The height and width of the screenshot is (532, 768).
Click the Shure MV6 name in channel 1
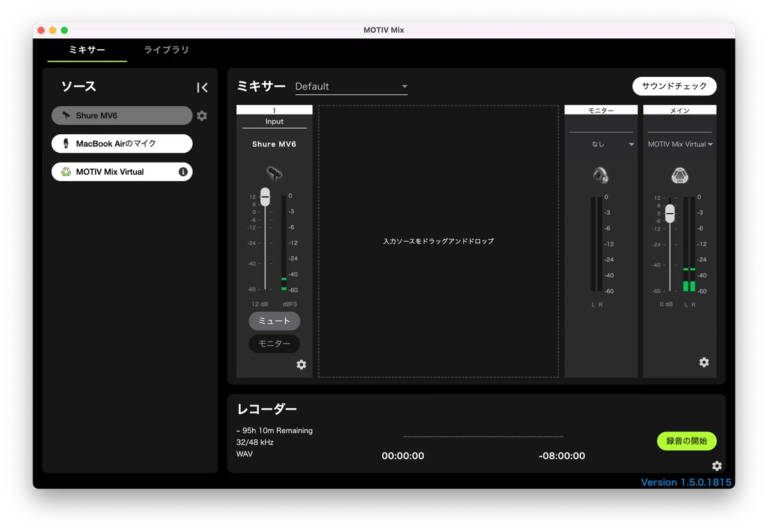(x=275, y=144)
